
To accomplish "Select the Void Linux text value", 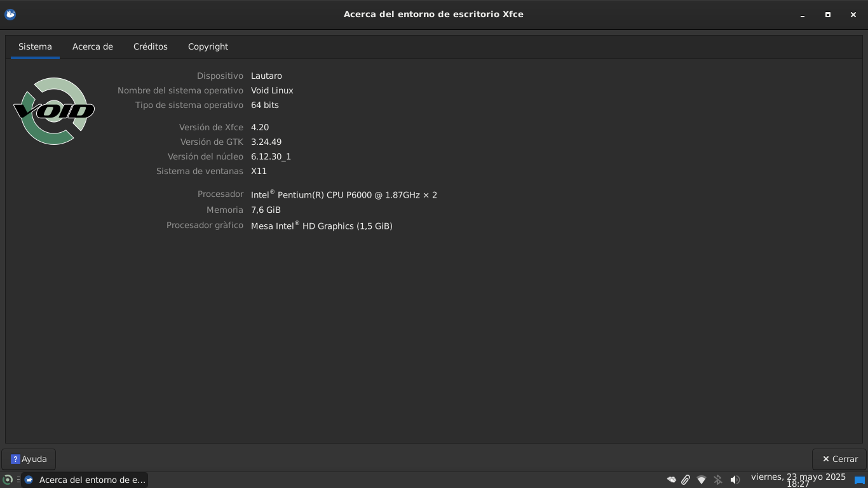I will (x=272, y=90).
